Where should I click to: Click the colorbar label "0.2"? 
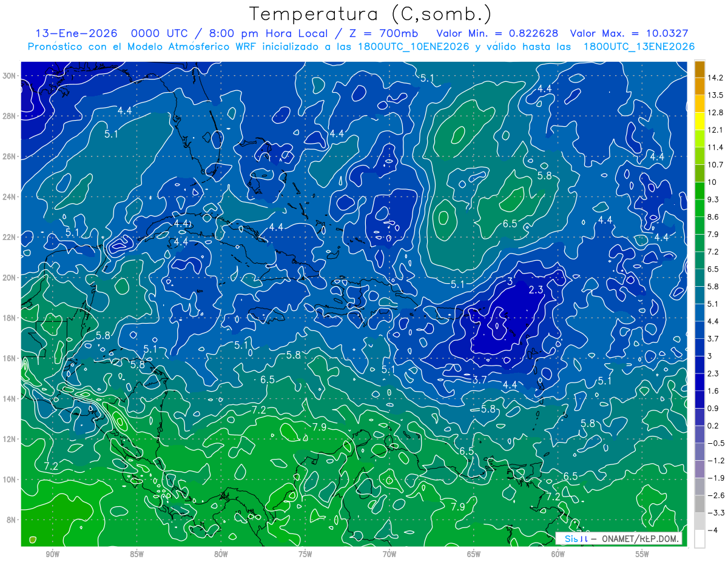coord(713,426)
